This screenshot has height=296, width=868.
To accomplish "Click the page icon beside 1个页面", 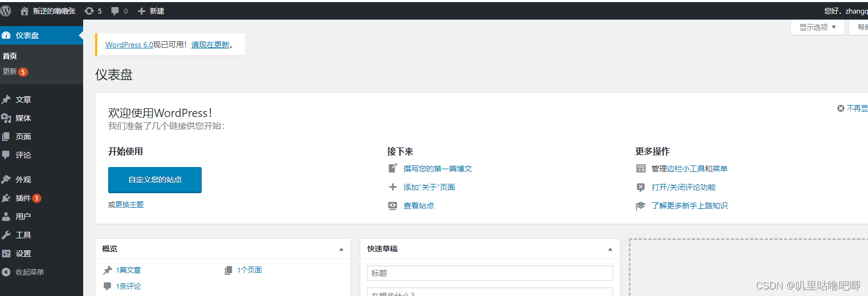I will point(229,270).
